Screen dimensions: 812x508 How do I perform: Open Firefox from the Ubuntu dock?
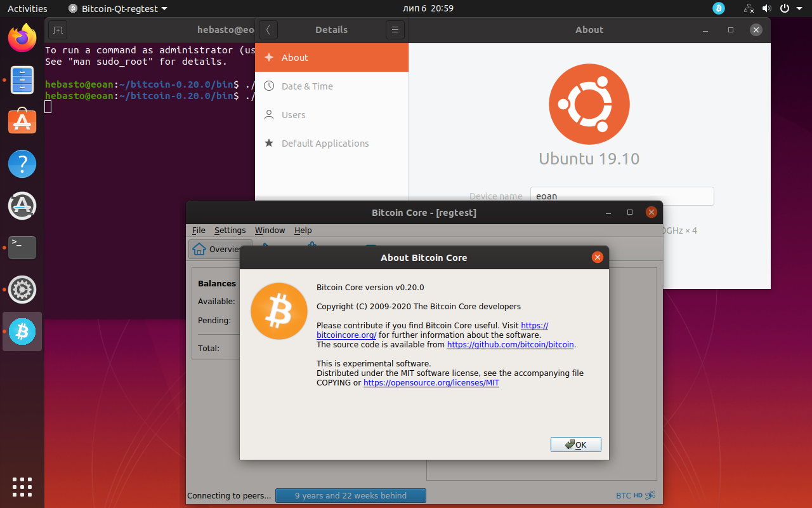pos(22,38)
